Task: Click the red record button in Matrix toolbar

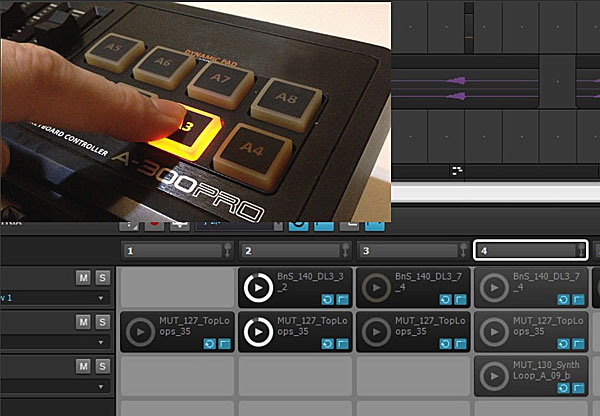Action: pyautogui.click(x=155, y=226)
